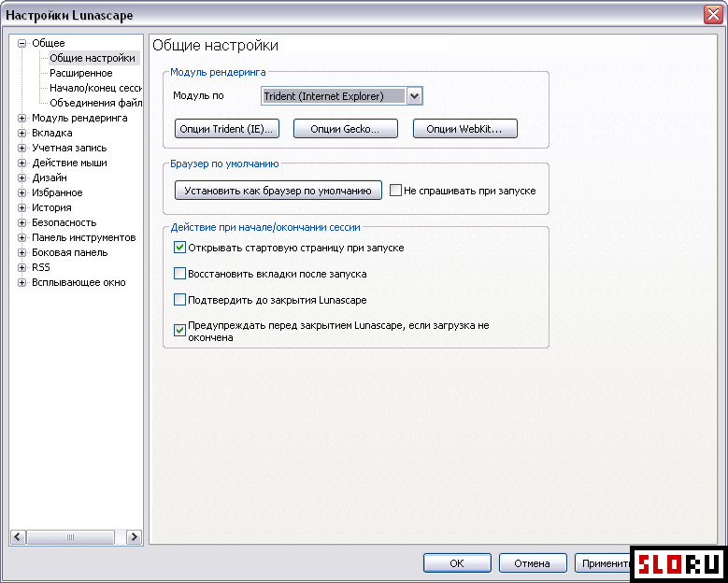
Task: Enable Подтвердить до закрытия Lunascape
Action: pos(179,299)
